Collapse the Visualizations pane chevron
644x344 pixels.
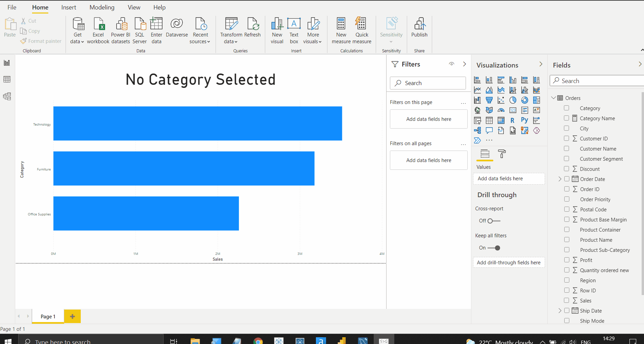coord(541,64)
